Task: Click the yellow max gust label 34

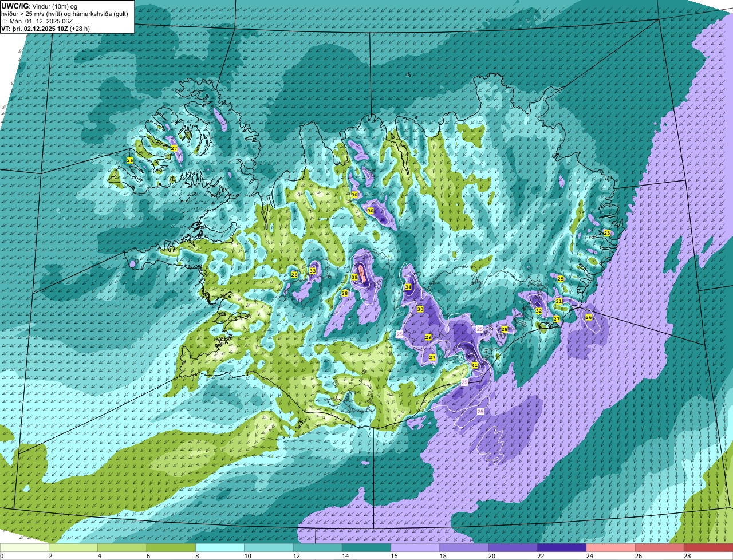Action: [x=408, y=287]
